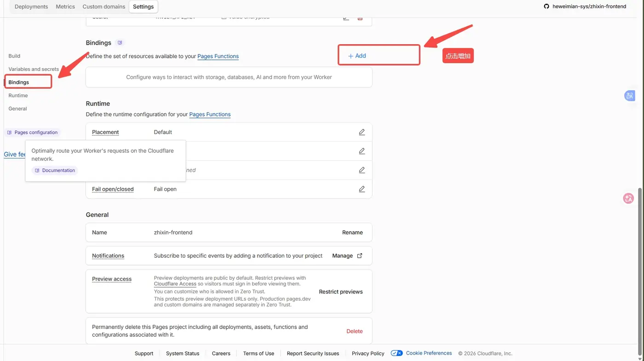Open the Pages Functions link under Bindings

click(218, 56)
